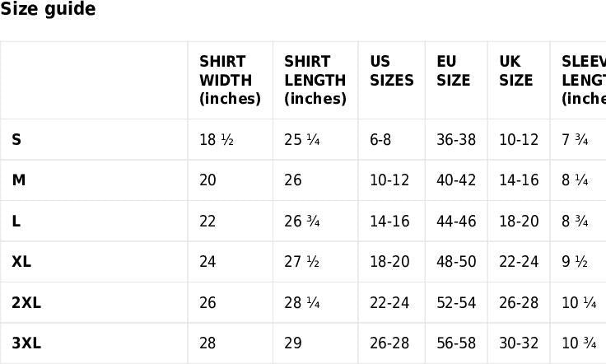The width and height of the screenshot is (606, 364).
Task: Click the XL size row label
Action: (x=21, y=262)
